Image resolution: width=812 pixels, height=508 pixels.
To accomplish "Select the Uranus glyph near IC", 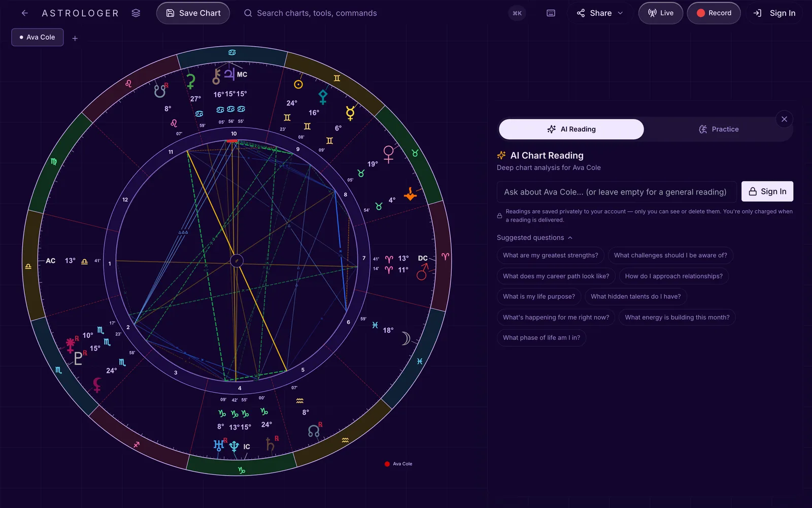I will coord(219,446).
